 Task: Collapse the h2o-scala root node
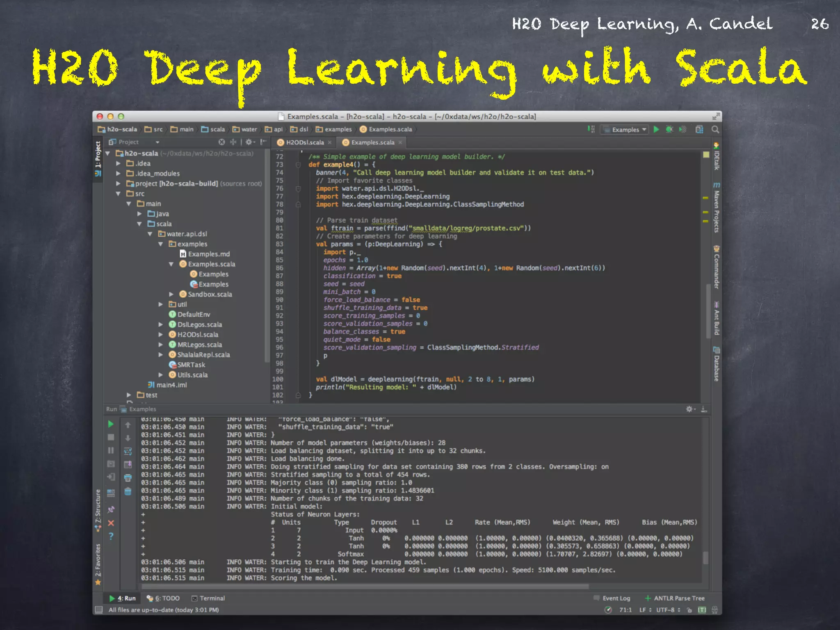click(108, 153)
